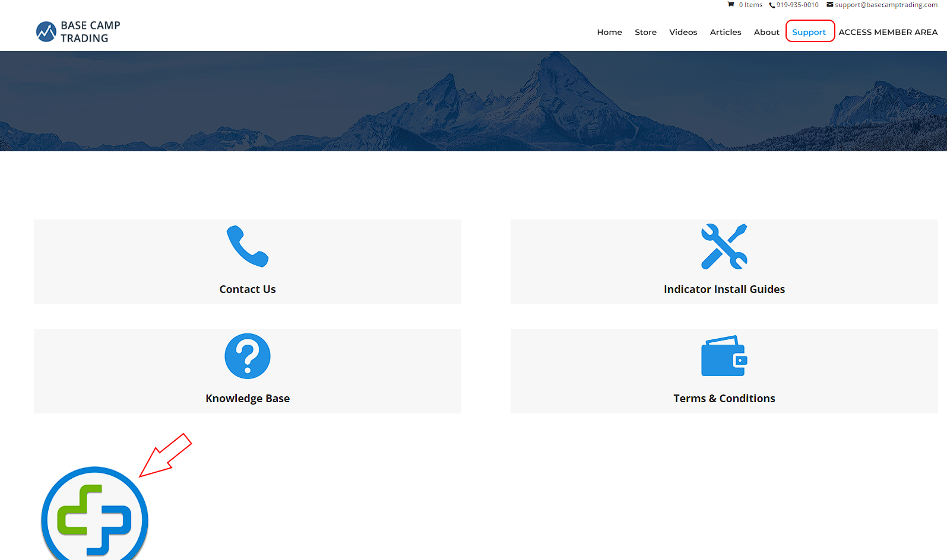Click the 0 Items cart link
The width and height of the screenshot is (947, 560).
click(x=750, y=5)
